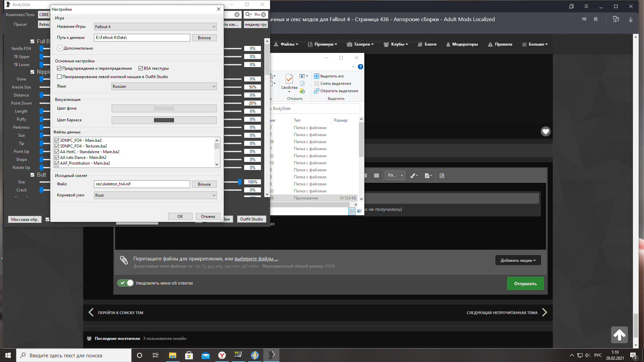644x362 pixels.
Task: Uncheck 3DNPC_FO4 - Main.ba2 data file
Action: pos(57,140)
